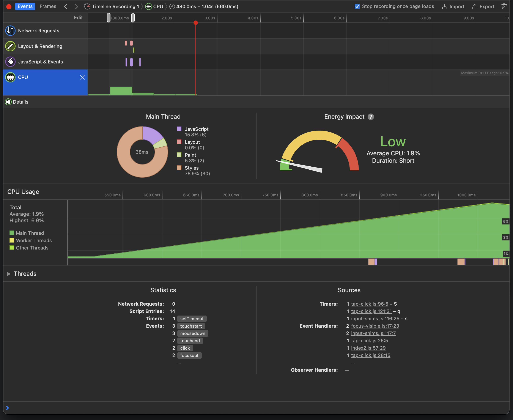Click the Paint legend swatch
This screenshot has height=420, width=513.
point(179,155)
